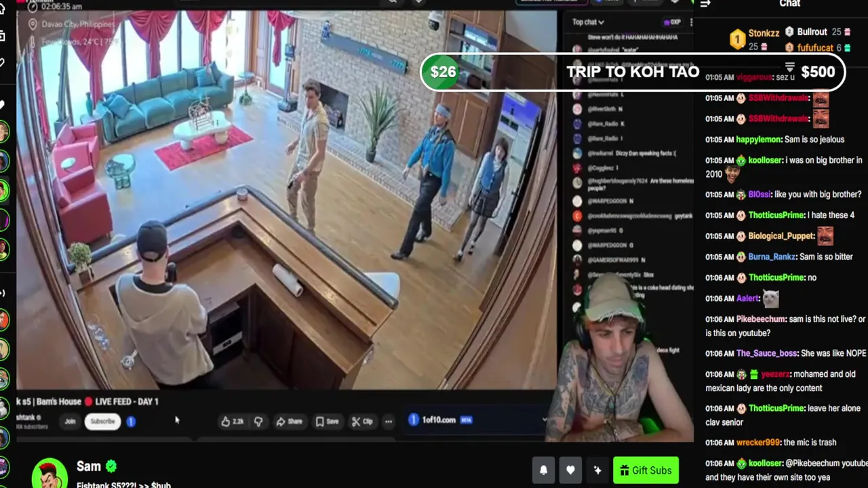Click the cat emote in Aalert's message

pyautogui.click(x=770, y=298)
